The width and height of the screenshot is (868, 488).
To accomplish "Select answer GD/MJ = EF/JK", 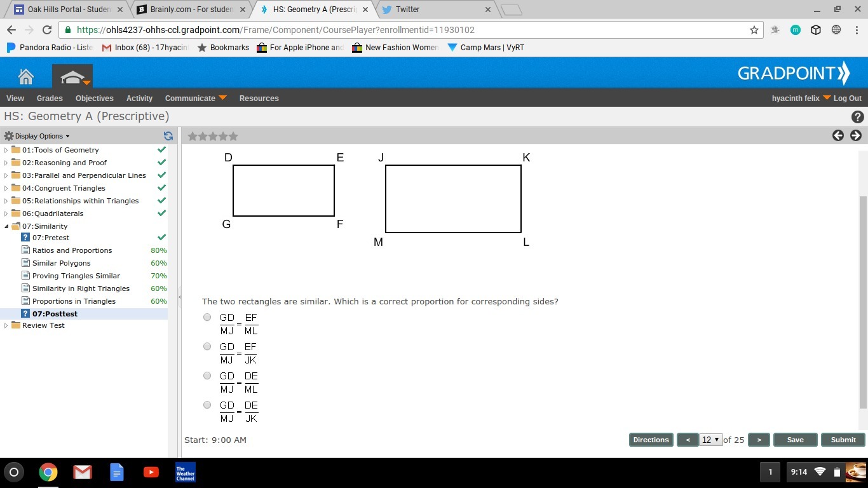I will coord(207,346).
